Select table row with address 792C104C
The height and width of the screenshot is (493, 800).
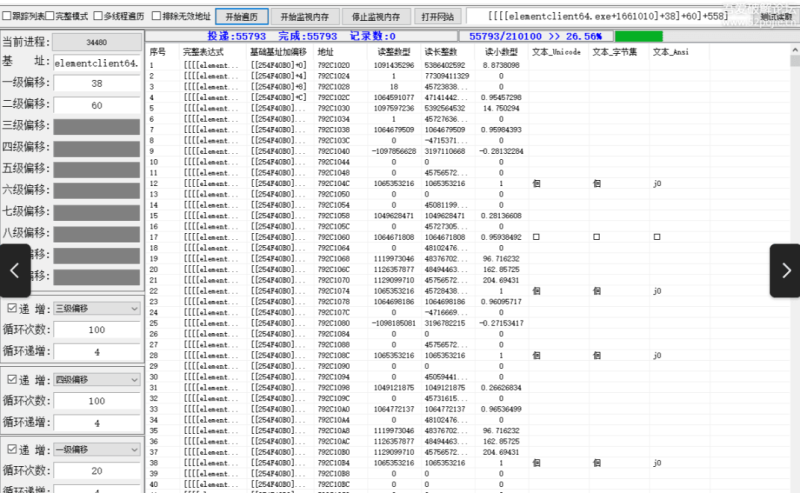pyautogui.click(x=332, y=183)
